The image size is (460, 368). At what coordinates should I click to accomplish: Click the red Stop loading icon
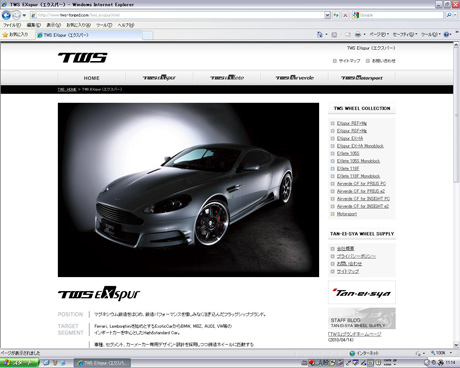tap(345, 15)
